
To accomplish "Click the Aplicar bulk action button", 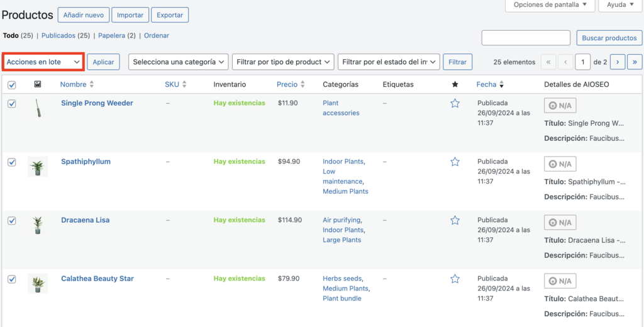I will (x=103, y=62).
